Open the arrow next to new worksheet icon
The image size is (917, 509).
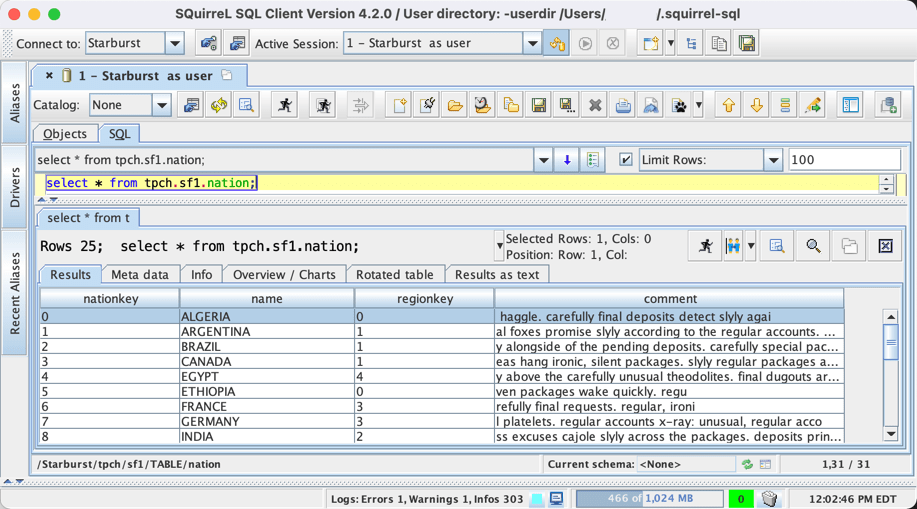click(671, 43)
